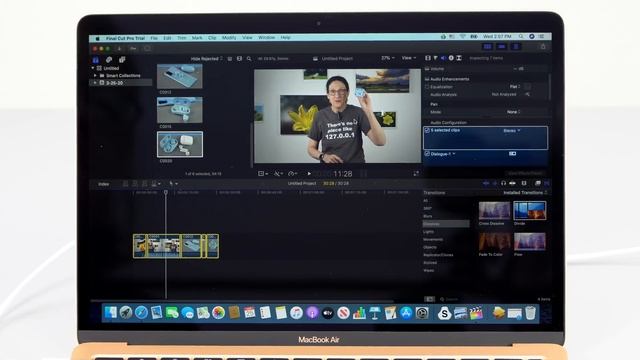The image size is (640, 360).
Task: Open Final Cut Pro in the Dock
Action: pos(476,313)
